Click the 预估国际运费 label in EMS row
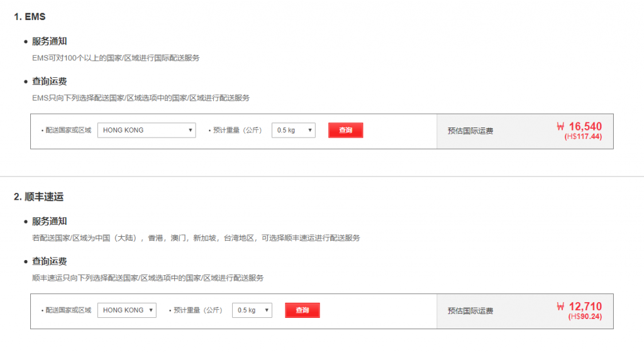 [470, 131]
